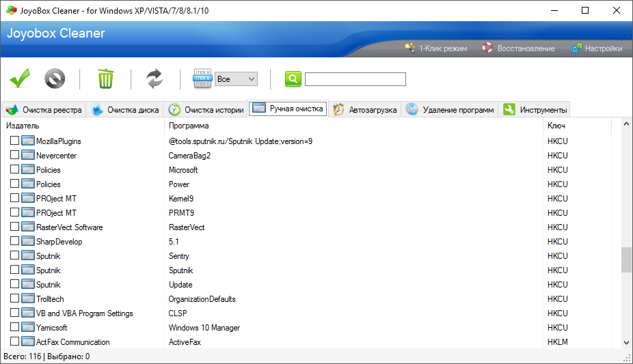The height and width of the screenshot is (364, 633).
Task: Click the window icon beside Nevercenter
Action: (28, 155)
